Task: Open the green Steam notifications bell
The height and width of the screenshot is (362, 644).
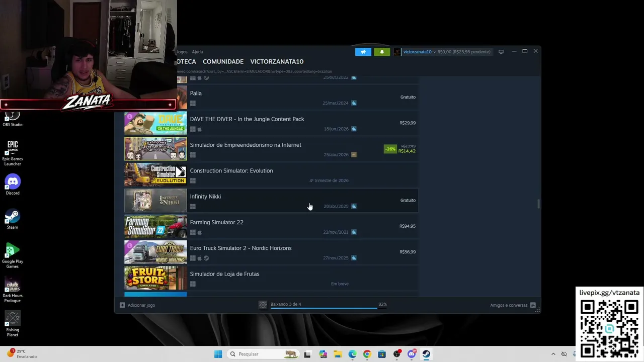Action: (x=381, y=52)
